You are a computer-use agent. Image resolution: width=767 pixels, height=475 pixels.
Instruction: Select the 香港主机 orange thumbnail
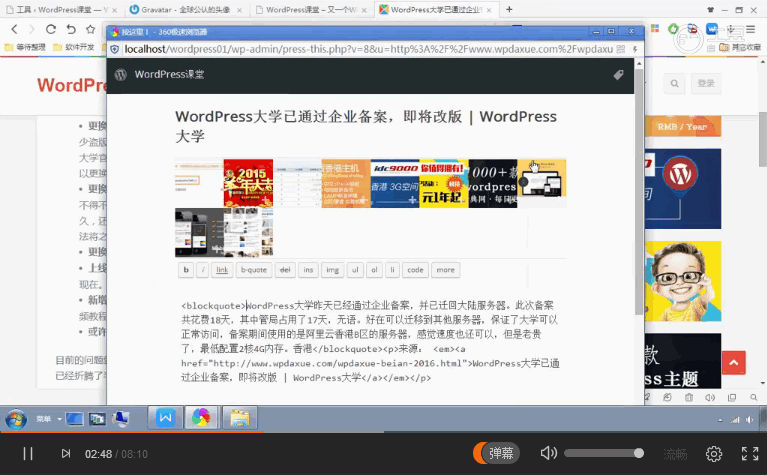click(x=346, y=183)
